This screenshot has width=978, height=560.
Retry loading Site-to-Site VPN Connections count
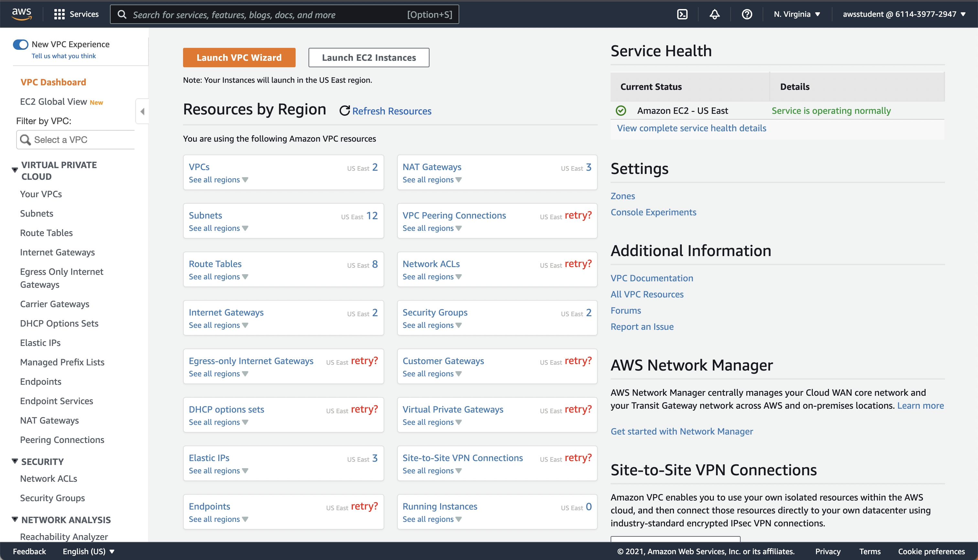coord(578,457)
